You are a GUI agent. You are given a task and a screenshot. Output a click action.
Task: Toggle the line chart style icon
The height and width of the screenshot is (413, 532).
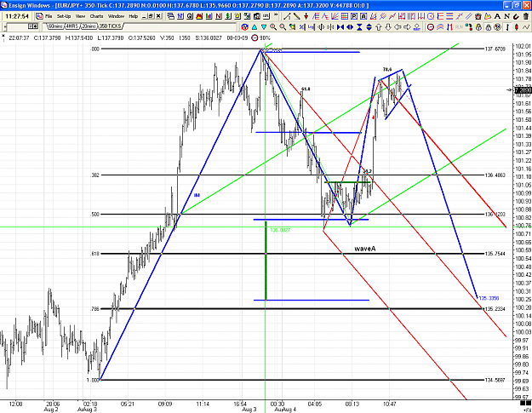tap(526, 26)
